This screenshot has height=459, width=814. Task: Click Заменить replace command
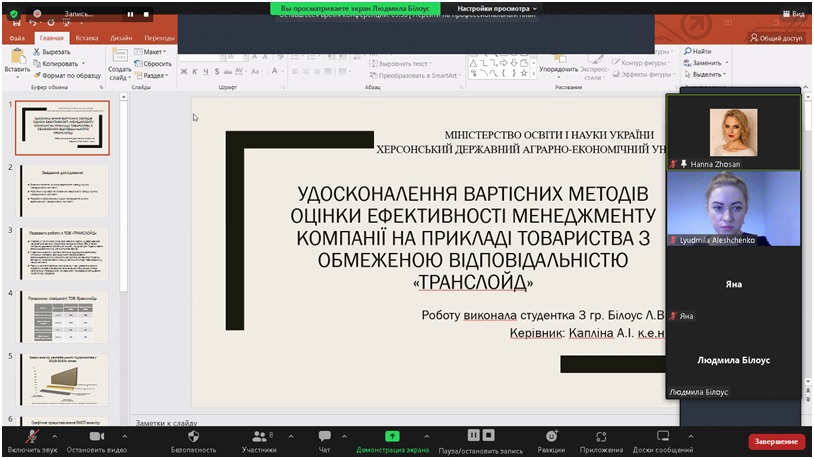pyautogui.click(x=707, y=63)
